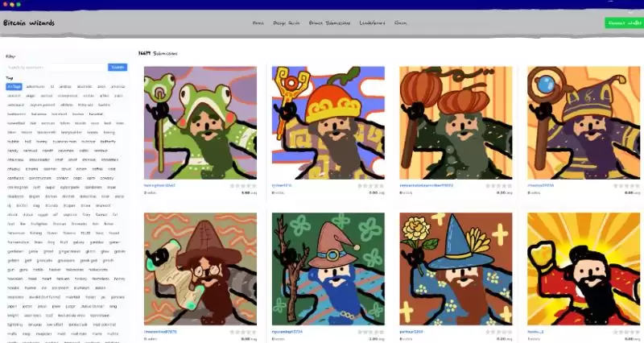Open the username link under frog wizard
The image size is (644, 343).
click(x=159, y=185)
